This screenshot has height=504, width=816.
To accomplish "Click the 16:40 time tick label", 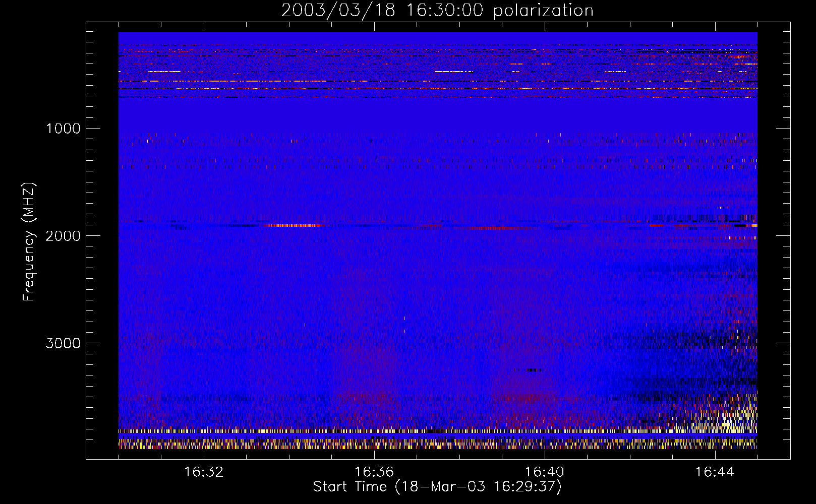I will pos(545,472).
